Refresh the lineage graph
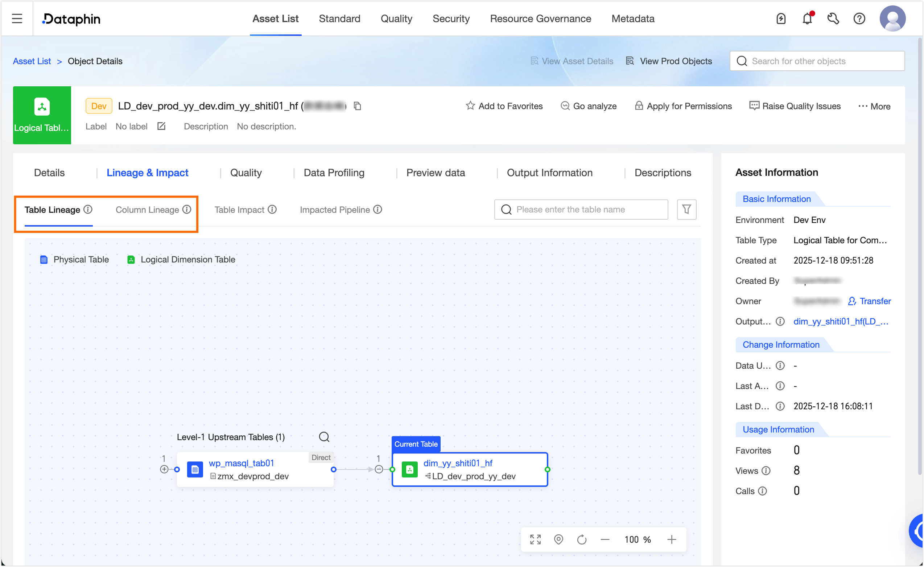This screenshot has height=567, width=924. [x=582, y=539]
